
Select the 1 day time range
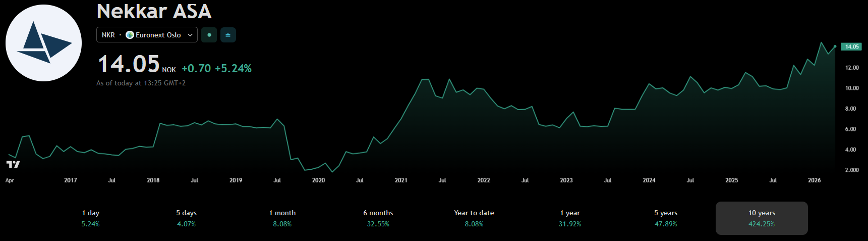[91, 218]
